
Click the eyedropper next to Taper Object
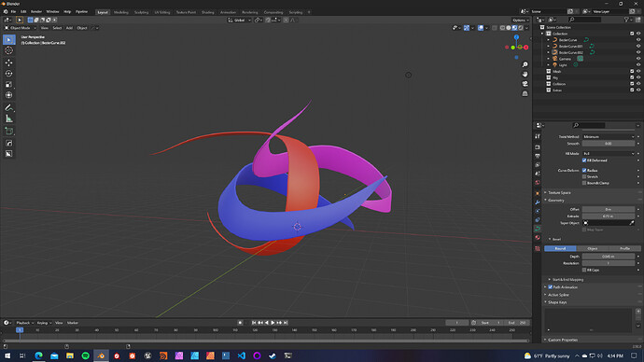[x=632, y=223]
